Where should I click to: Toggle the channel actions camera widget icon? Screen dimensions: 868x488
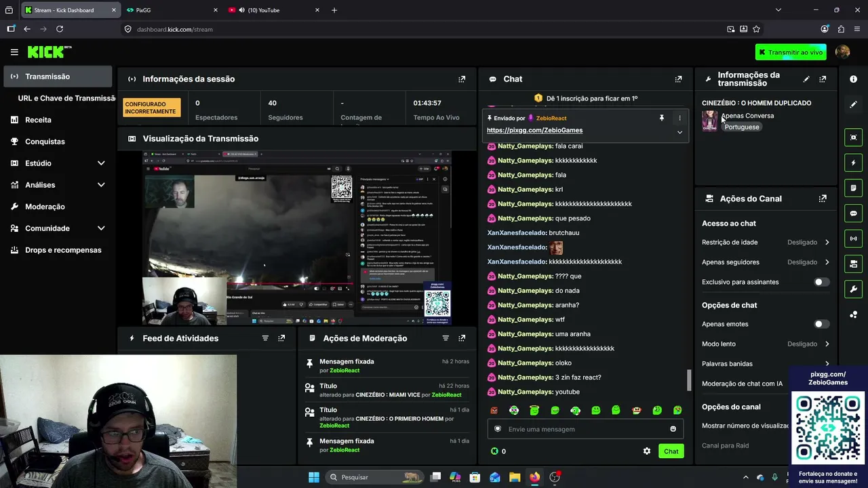(x=853, y=264)
